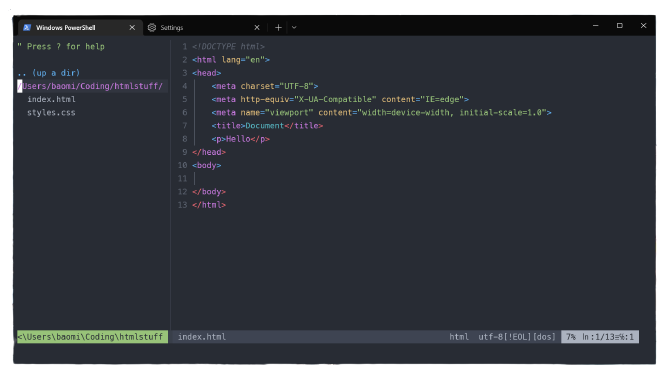This screenshot has width=666, height=375.
Task: Select '.. (up a dir)' in file tree
Action: tap(48, 73)
